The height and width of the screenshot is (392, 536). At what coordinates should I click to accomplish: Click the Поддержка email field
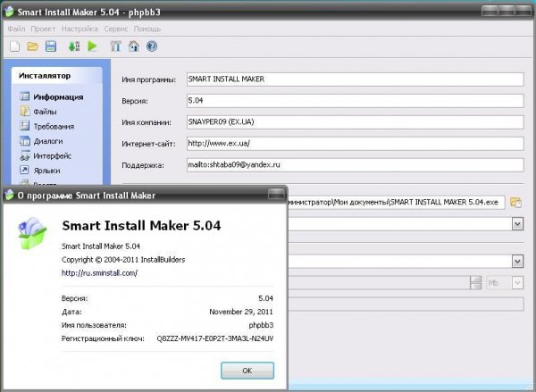(x=356, y=165)
